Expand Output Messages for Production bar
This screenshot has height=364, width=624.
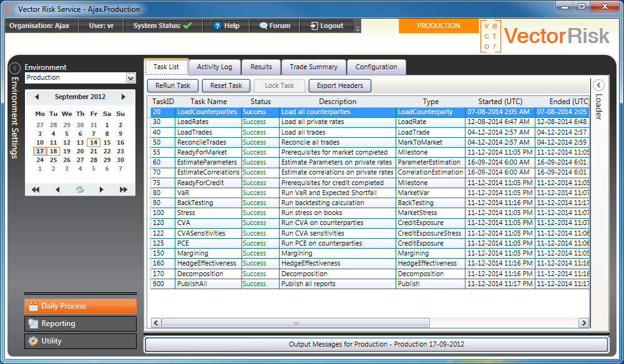pos(376,344)
